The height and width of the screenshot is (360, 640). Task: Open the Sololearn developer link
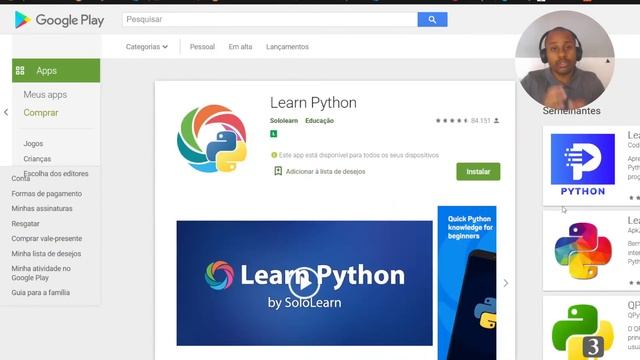point(284,121)
